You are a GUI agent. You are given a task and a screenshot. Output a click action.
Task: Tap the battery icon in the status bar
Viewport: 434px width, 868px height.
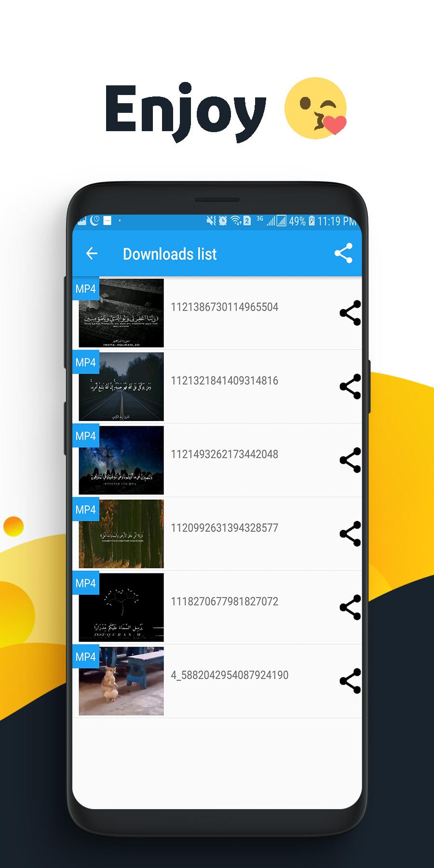pos(312,221)
